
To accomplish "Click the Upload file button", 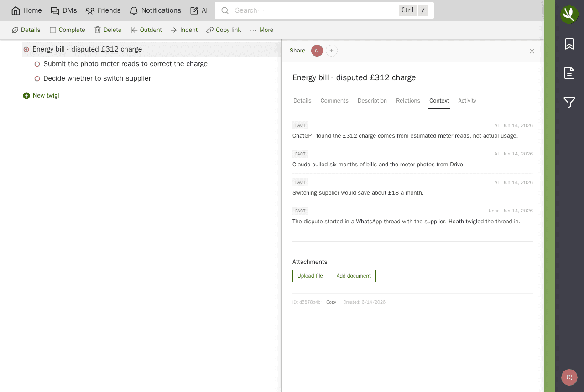I will (310, 276).
